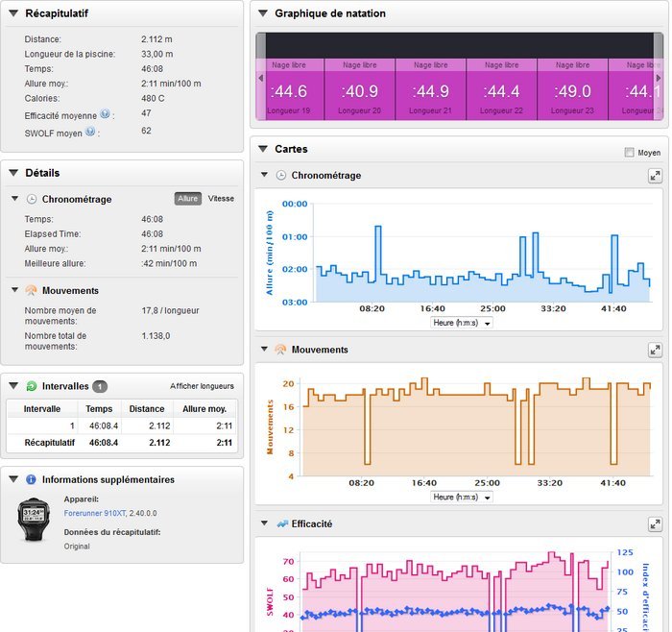Open the Forerunner 910XT device link
672x632 pixels.
(x=95, y=513)
